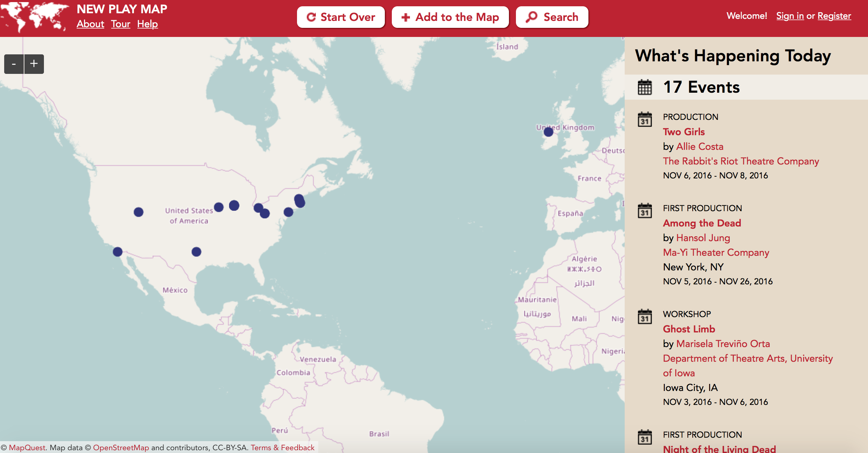The height and width of the screenshot is (453, 868).
Task: Select the map marker near southern California
Action: click(x=117, y=252)
